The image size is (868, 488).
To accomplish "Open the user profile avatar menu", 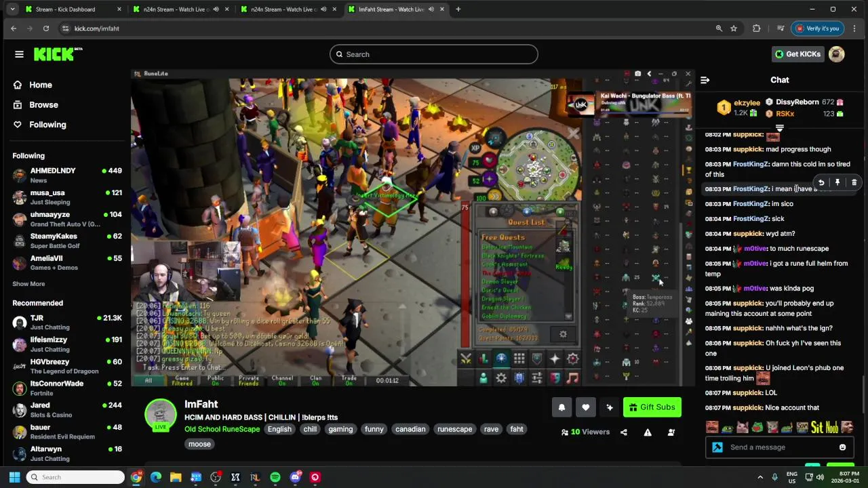I will pos(837,54).
